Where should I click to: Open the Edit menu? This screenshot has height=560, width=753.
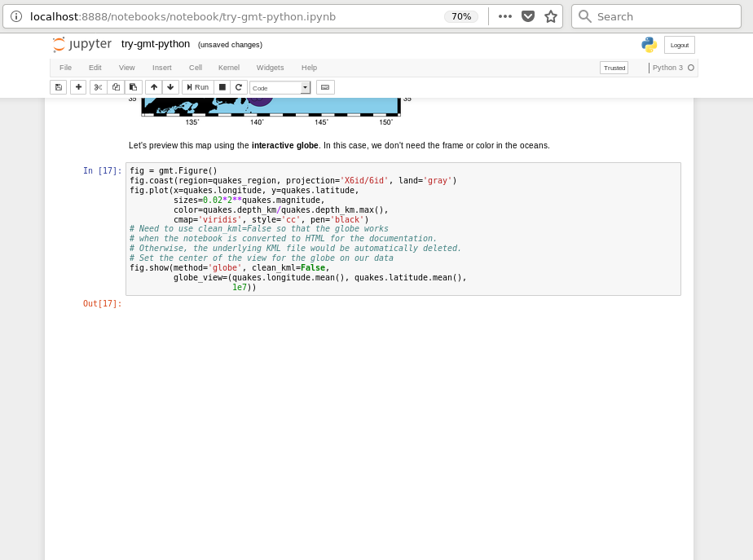point(95,68)
